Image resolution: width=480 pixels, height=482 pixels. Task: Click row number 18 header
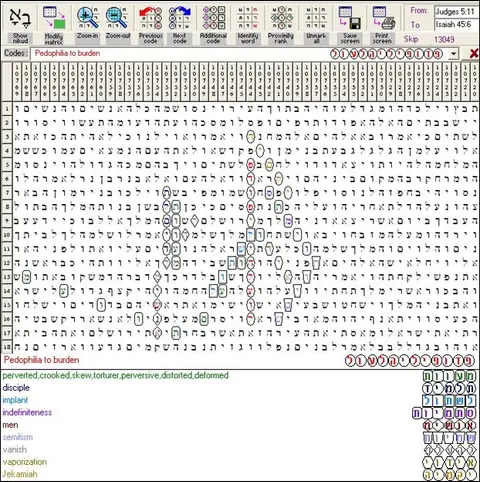[x=7, y=347]
